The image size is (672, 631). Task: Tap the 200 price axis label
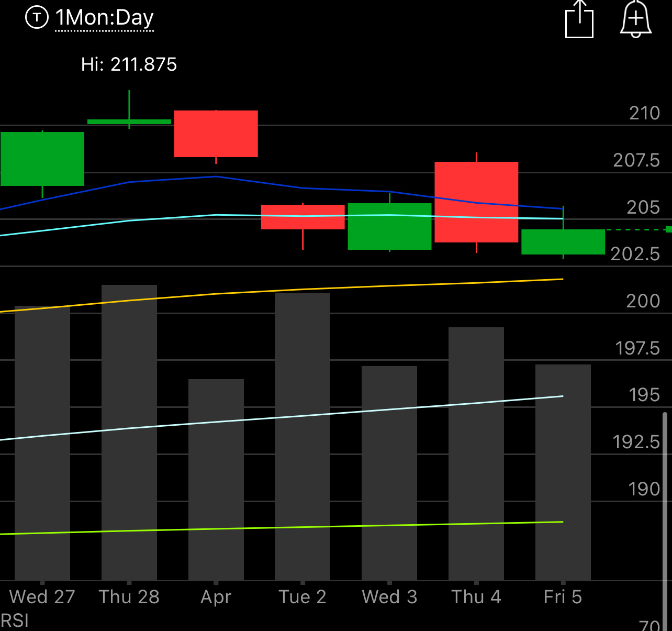(x=643, y=301)
